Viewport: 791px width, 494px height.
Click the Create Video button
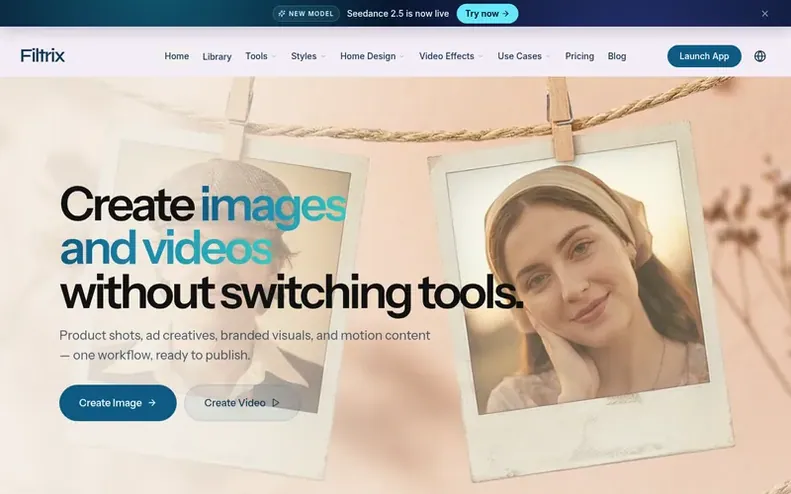point(242,403)
